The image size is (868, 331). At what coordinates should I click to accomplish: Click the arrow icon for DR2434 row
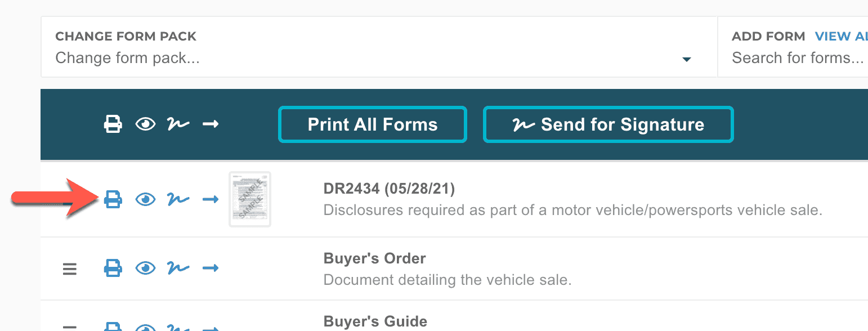click(x=211, y=199)
